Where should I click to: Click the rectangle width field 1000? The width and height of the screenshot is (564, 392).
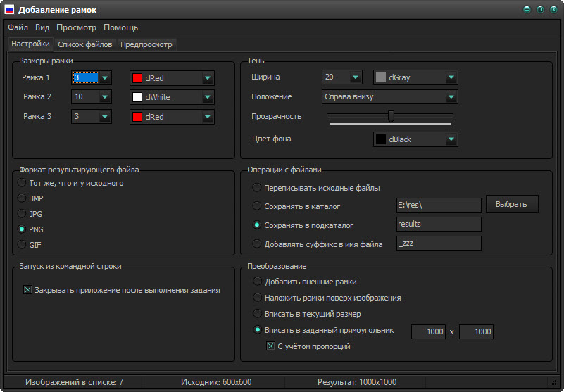(428, 331)
